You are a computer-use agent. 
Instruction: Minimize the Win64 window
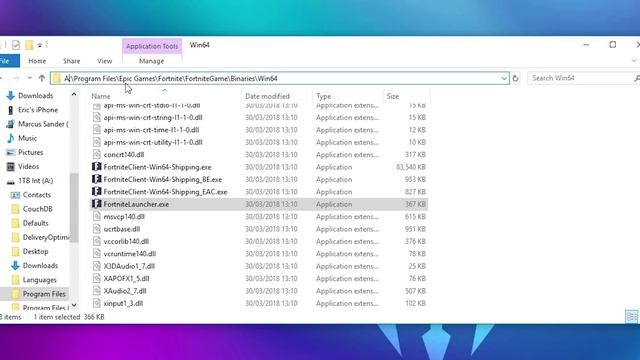pos(587,44)
